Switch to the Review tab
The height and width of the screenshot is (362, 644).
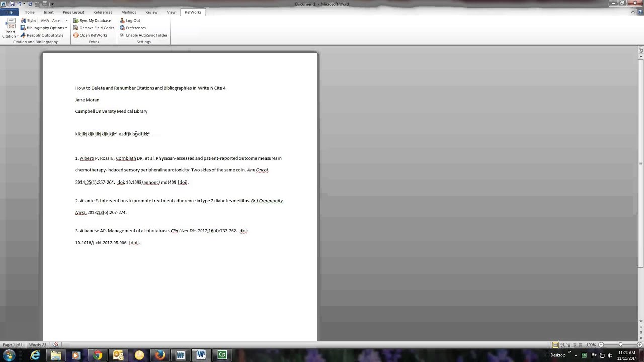click(151, 12)
